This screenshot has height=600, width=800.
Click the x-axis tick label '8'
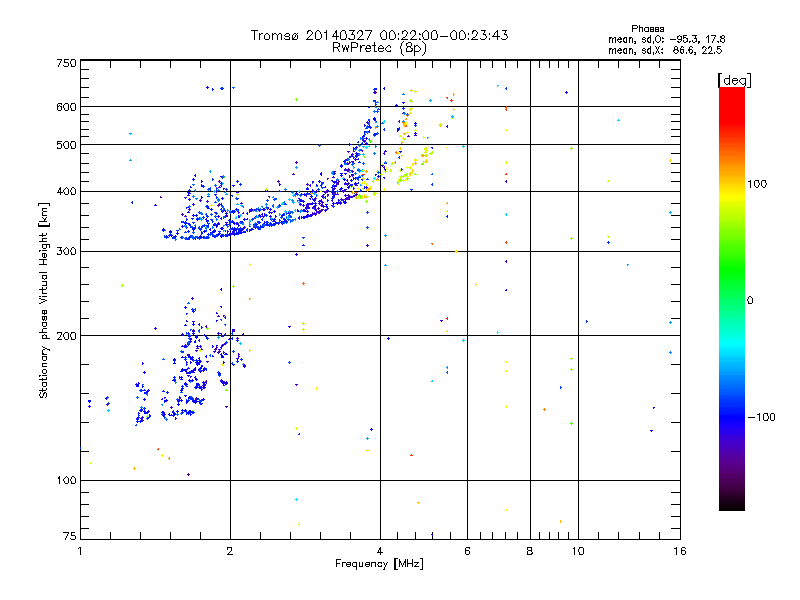[x=530, y=551]
